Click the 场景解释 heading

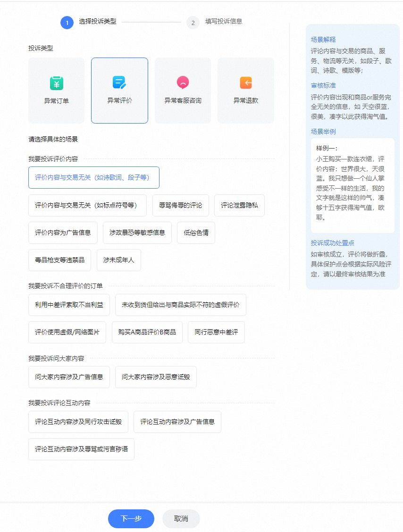(x=323, y=40)
